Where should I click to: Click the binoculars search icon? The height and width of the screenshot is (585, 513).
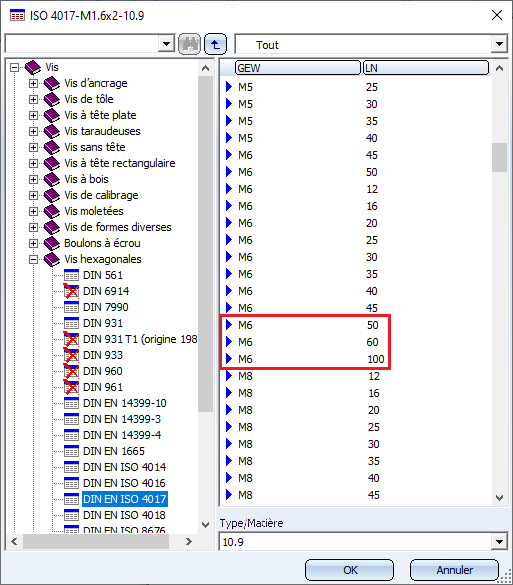tap(189, 44)
